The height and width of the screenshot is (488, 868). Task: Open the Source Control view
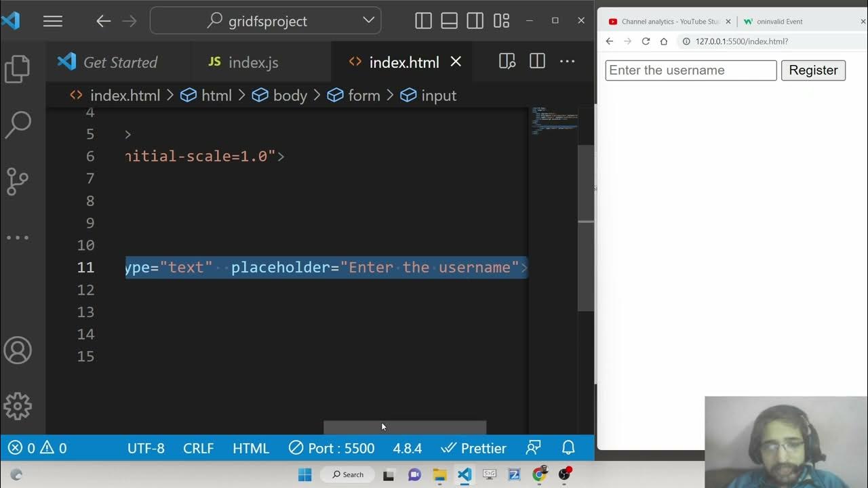[x=18, y=181]
